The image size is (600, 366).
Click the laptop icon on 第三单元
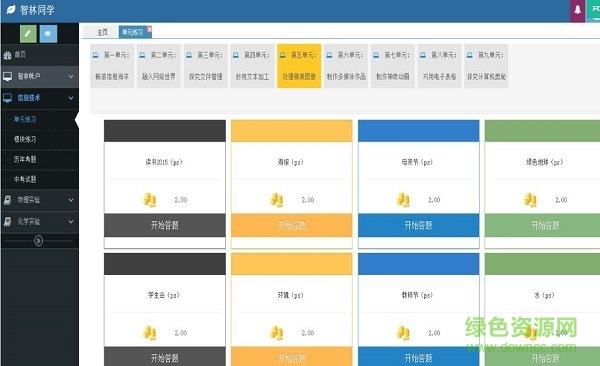(189, 56)
